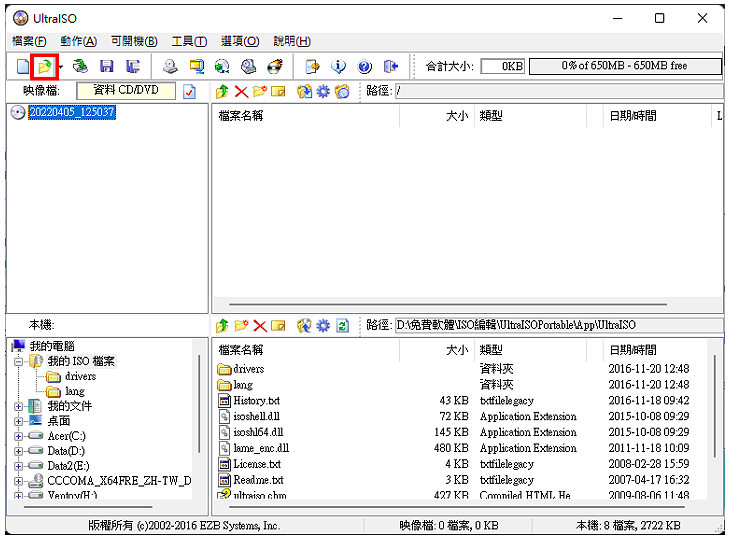The height and width of the screenshot is (542, 736).
Task: Create new folder in the image pane toolbar
Action: (260, 91)
